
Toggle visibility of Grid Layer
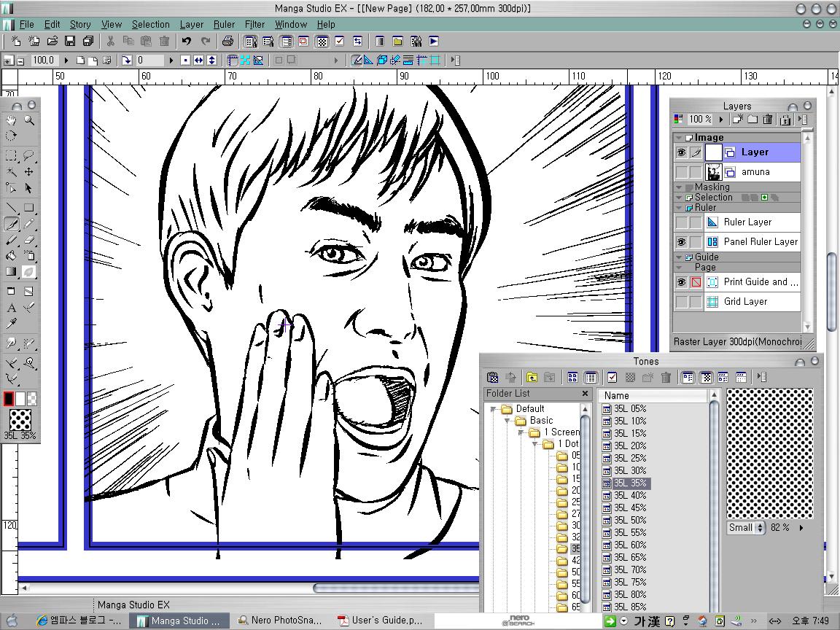tap(681, 302)
